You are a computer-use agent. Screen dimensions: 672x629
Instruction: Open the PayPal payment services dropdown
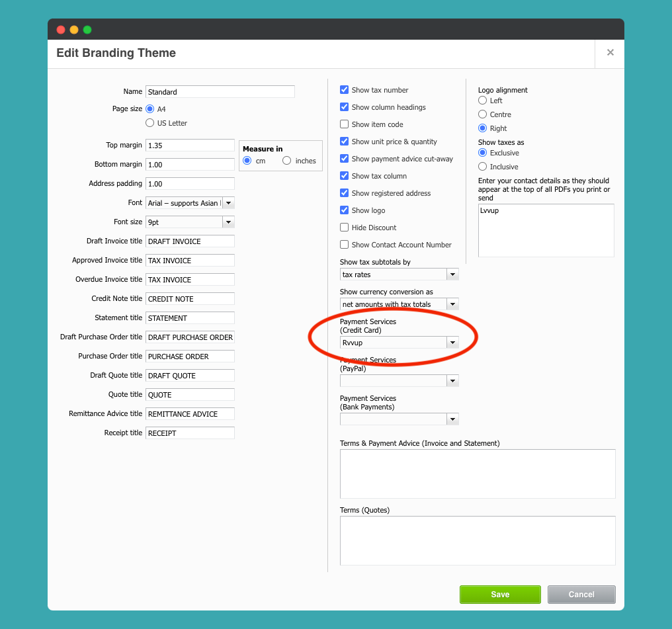point(452,380)
